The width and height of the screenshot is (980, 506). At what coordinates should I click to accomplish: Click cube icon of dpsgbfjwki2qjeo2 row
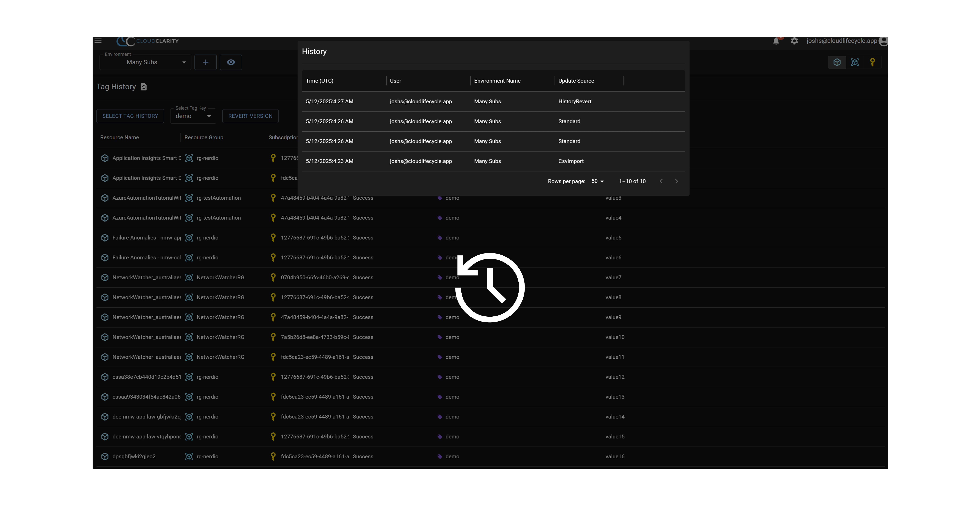(105, 457)
